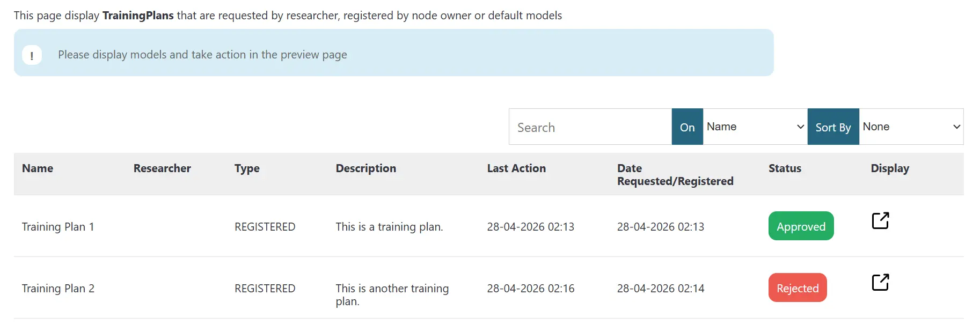This screenshot has height=332, width=980.
Task: Select the Training Plan 2 row name
Action: tap(58, 289)
